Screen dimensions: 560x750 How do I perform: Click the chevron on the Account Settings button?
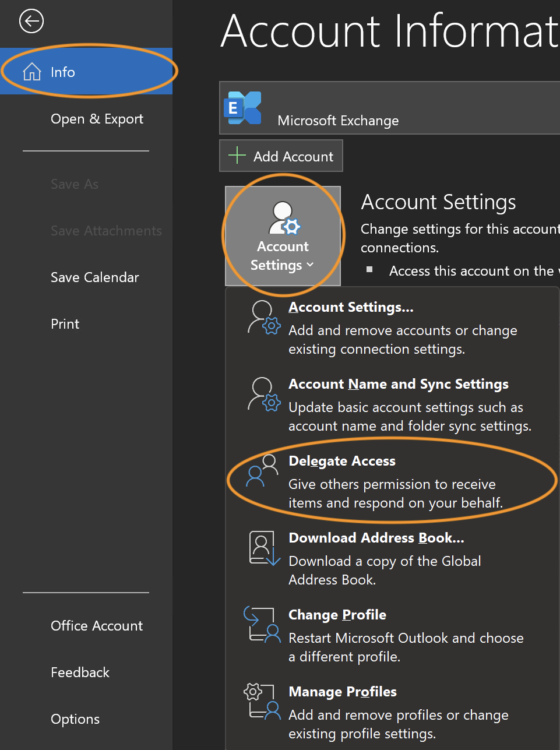(310, 265)
